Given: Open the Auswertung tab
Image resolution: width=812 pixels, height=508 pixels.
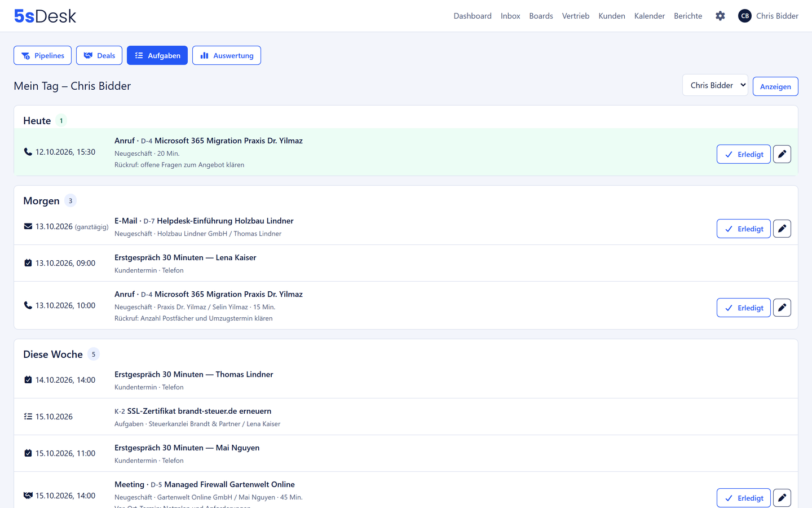Looking at the screenshot, I should pos(227,55).
